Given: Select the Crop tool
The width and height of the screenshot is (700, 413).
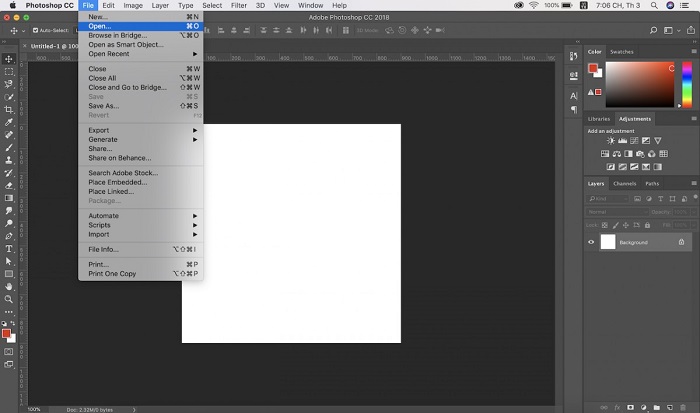Looking at the screenshot, I should pyautogui.click(x=9, y=109).
